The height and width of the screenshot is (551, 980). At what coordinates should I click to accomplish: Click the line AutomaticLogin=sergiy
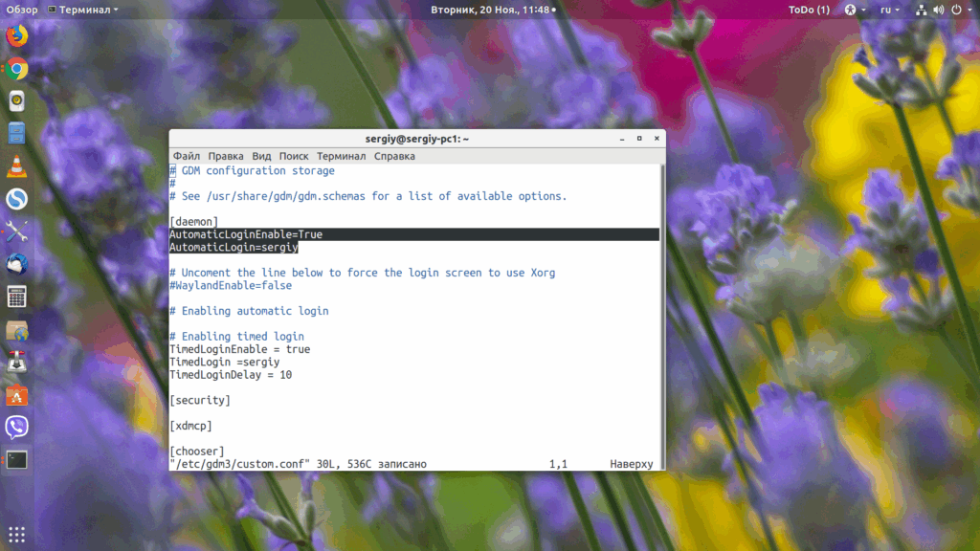click(234, 248)
